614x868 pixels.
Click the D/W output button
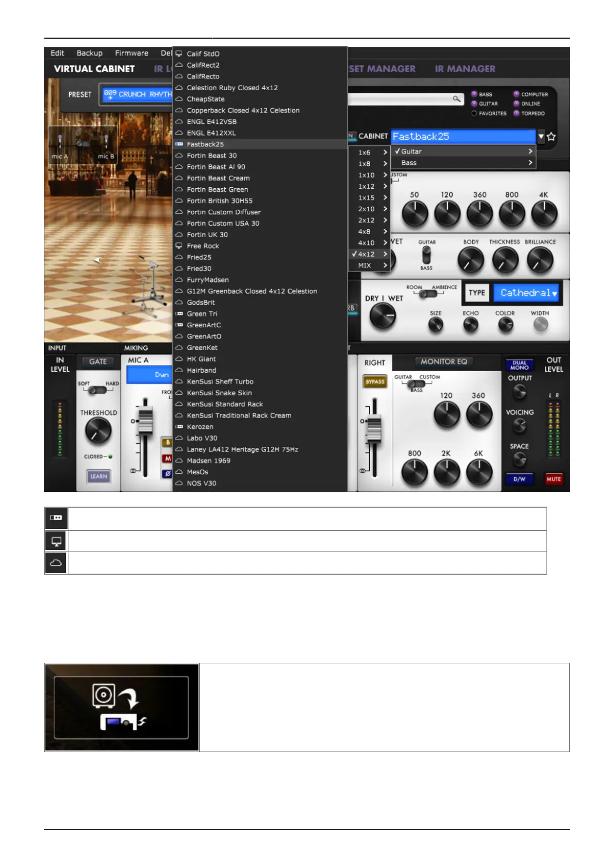tap(520, 479)
